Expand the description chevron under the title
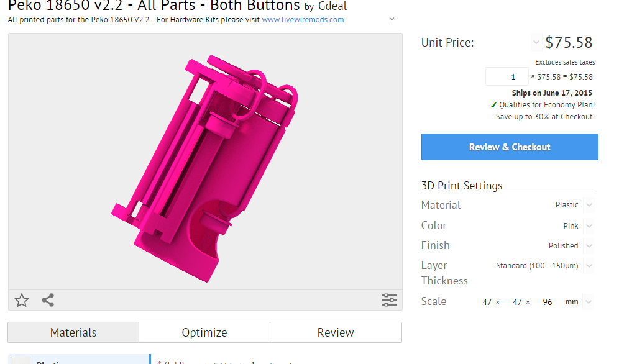The image size is (619, 364). pos(392,19)
